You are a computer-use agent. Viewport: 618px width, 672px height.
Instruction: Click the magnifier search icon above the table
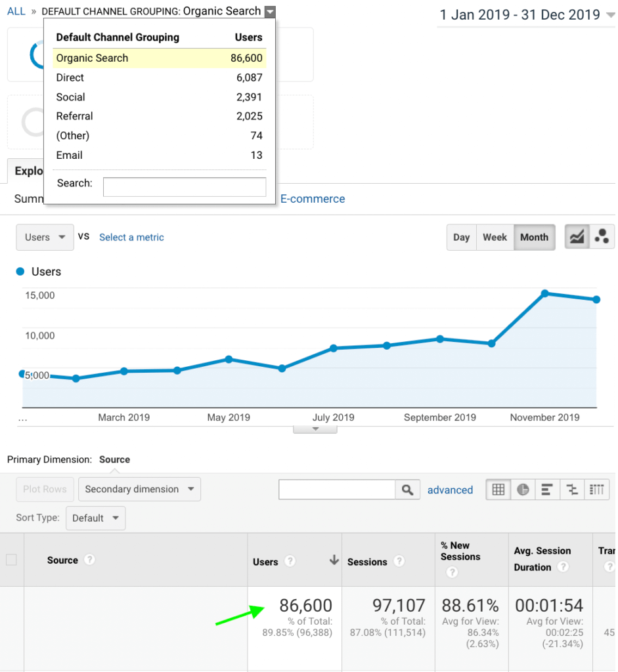pyautogui.click(x=407, y=490)
